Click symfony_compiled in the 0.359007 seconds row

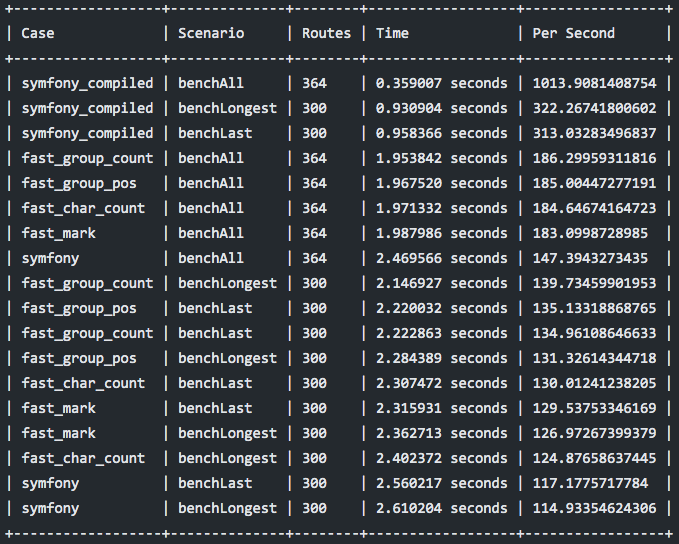[87, 83]
